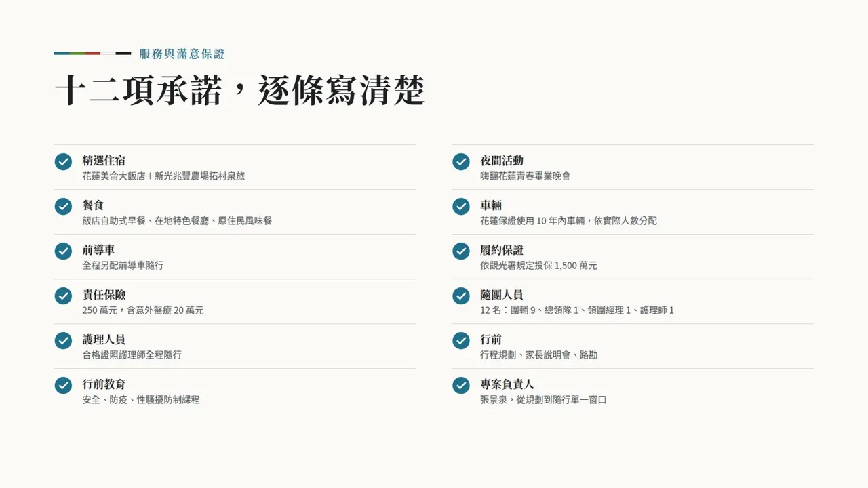
Task: Select the text 行程規劃、家長說明會、路勘
Action: tap(539, 355)
